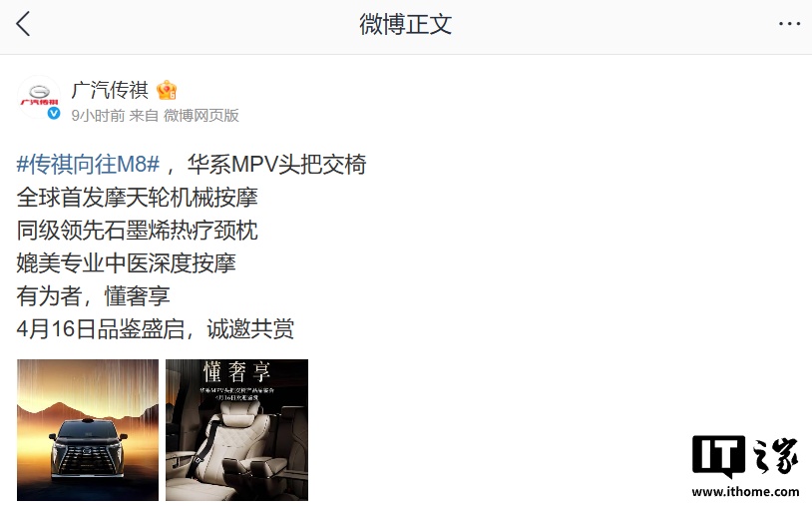View the MPV front exterior photo
This screenshot has height=507, width=812.
[x=88, y=429]
